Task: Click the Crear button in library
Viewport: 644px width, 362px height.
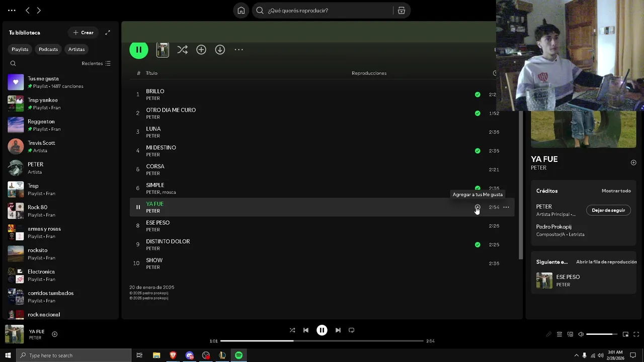Action: [84, 33]
